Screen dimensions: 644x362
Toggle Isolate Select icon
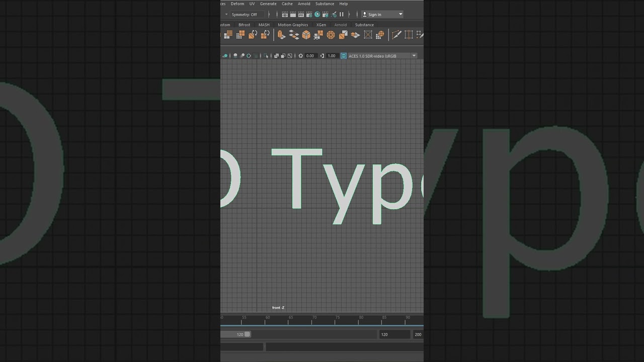coord(266,56)
